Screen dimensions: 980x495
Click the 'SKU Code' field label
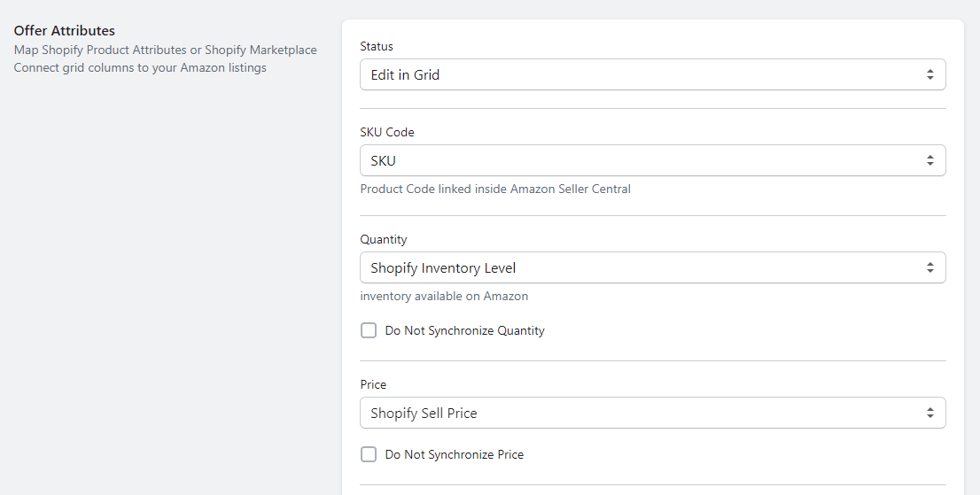[387, 132]
